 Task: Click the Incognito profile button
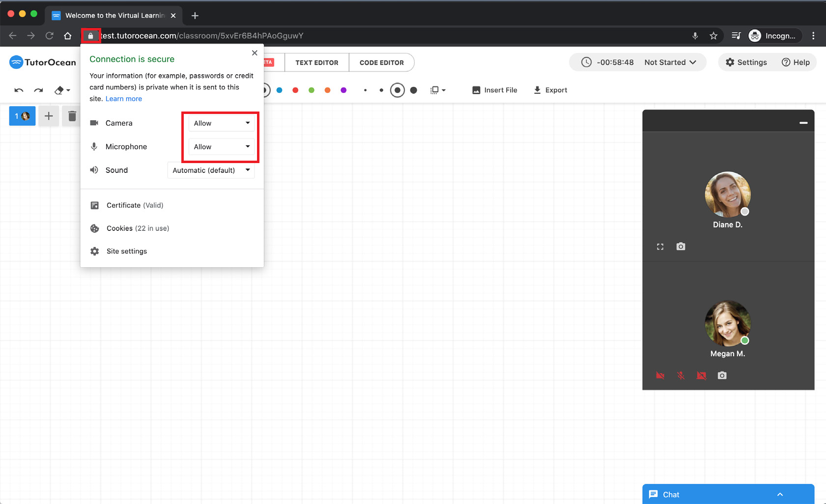(774, 35)
